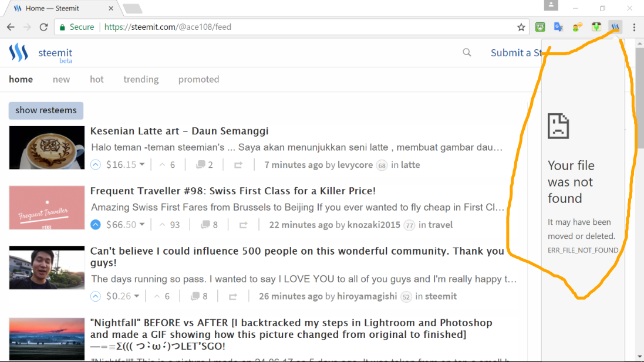
Task: Resteem the Frequent Traveller #98 post
Action: pyautogui.click(x=243, y=225)
